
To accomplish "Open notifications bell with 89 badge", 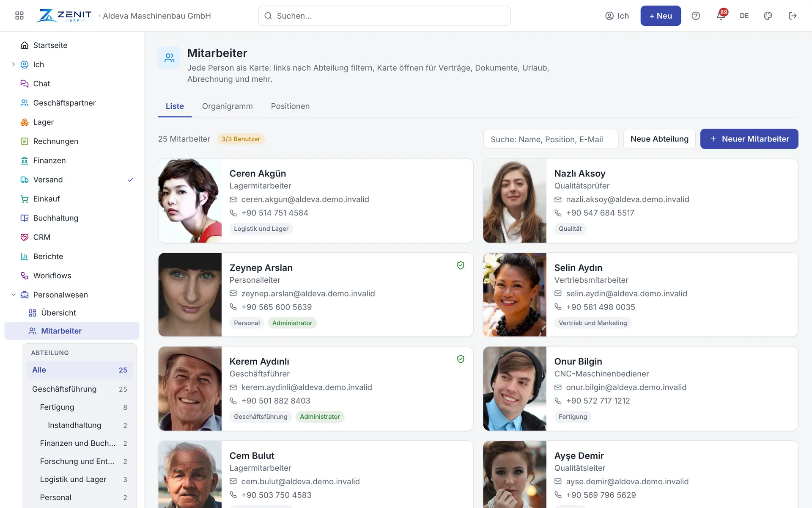I will pos(721,15).
